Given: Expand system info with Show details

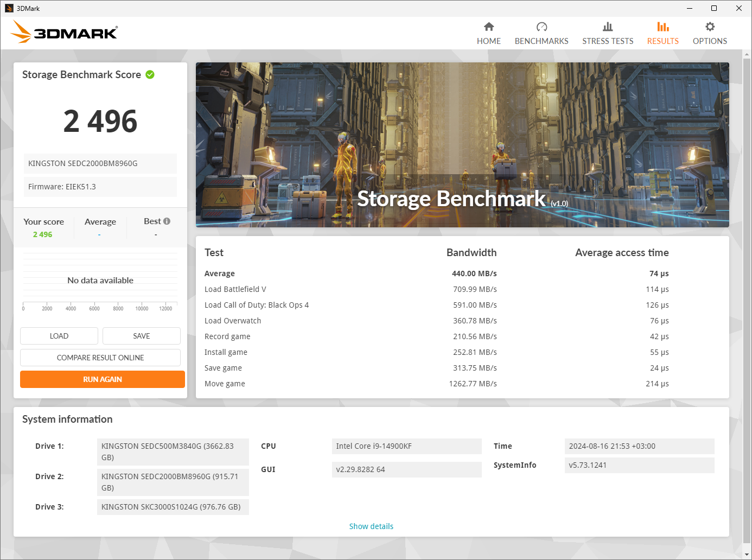Looking at the screenshot, I should point(371,526).
